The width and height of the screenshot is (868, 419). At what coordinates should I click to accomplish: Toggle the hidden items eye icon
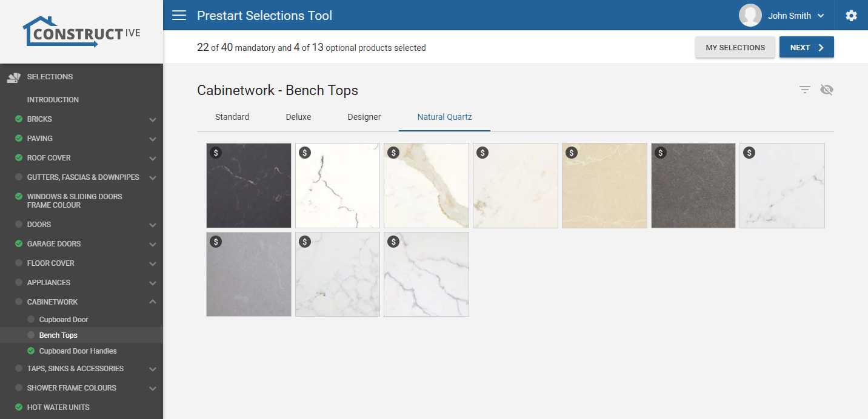826,90
